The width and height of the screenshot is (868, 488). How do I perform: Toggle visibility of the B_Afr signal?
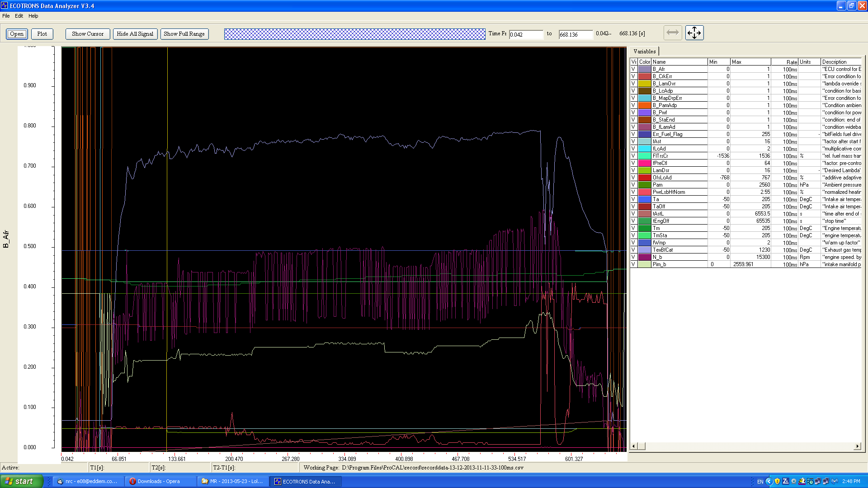coord(633,69)
